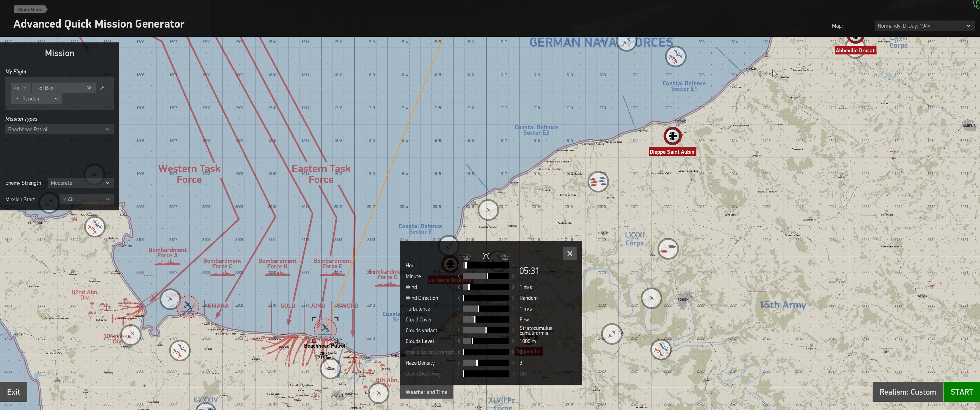Increase Wind Direction with the right arrow
This screenshot has height=410, width=980.
(x=513, y=298)
